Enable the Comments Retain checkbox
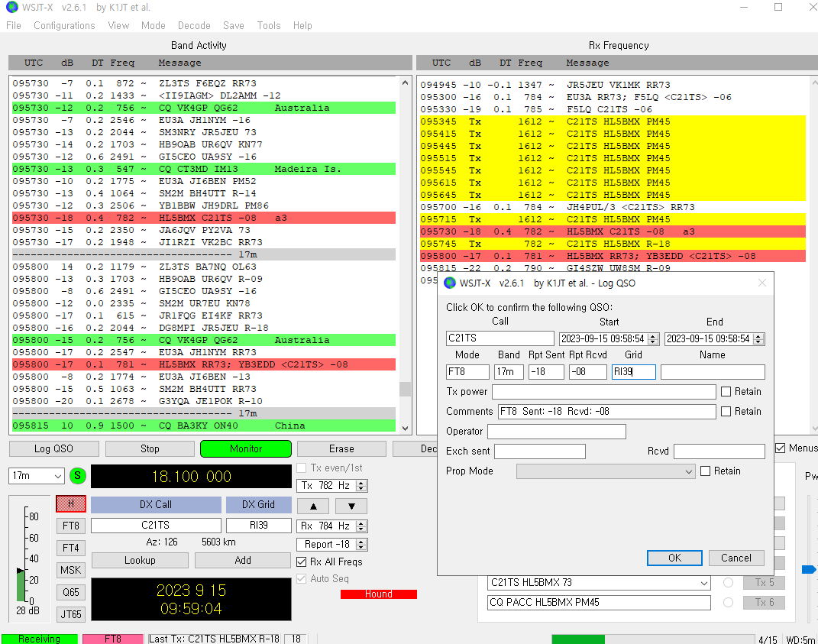This screenshot has height=644, width=818. pyautogui.click(x=726, y=412)
